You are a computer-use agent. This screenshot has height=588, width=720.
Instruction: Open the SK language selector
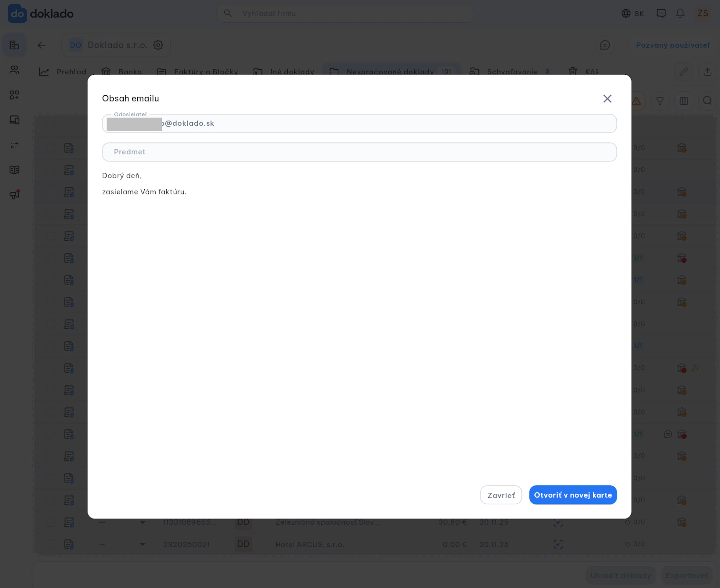[633, 13]
